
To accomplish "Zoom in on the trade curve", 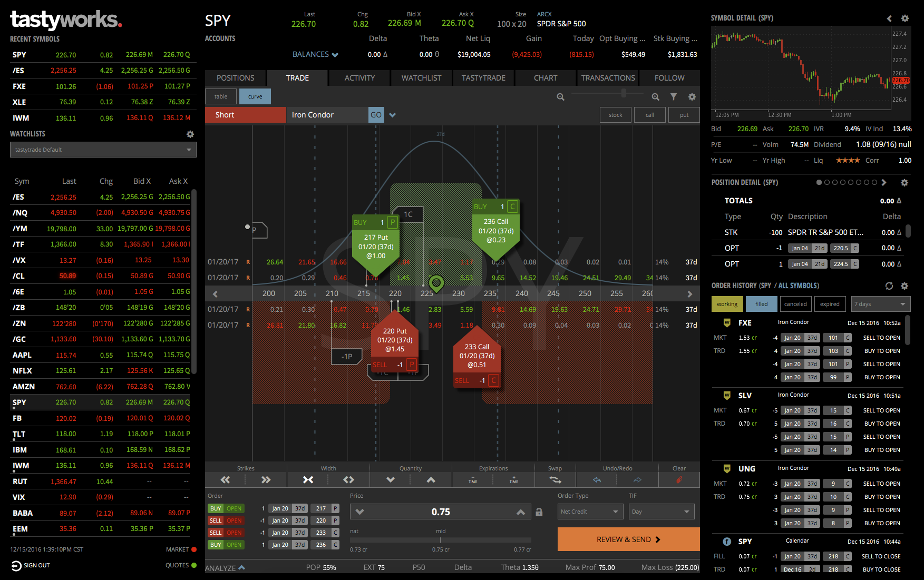I will click(655, 97).
